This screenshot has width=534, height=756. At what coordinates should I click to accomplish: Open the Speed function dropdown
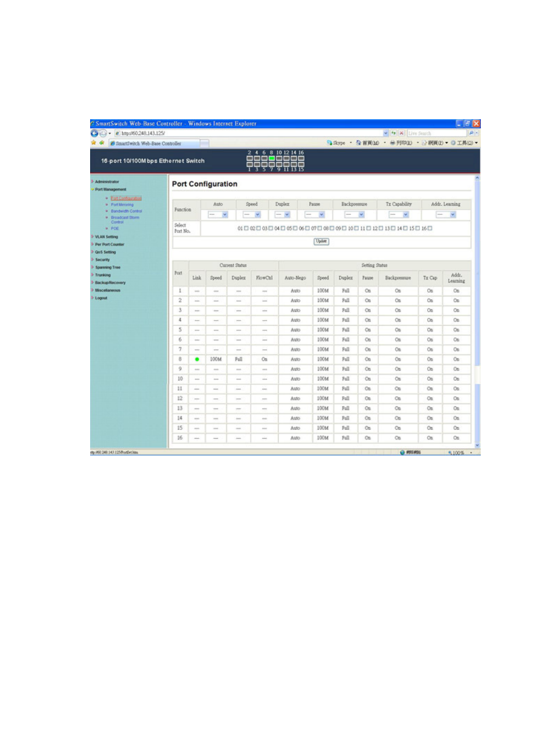click(x=252, y=215)
